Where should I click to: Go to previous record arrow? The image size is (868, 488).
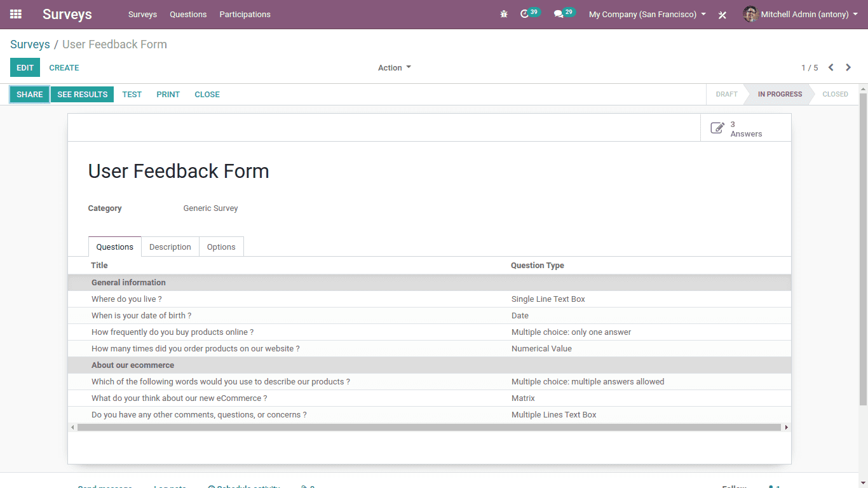(831, 67)
